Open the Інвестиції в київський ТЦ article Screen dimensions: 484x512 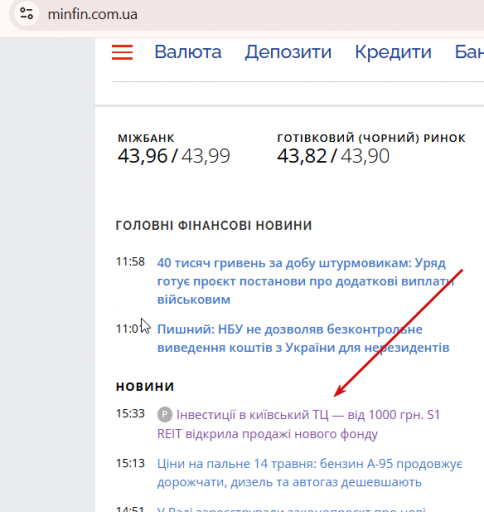click(299, 424)
